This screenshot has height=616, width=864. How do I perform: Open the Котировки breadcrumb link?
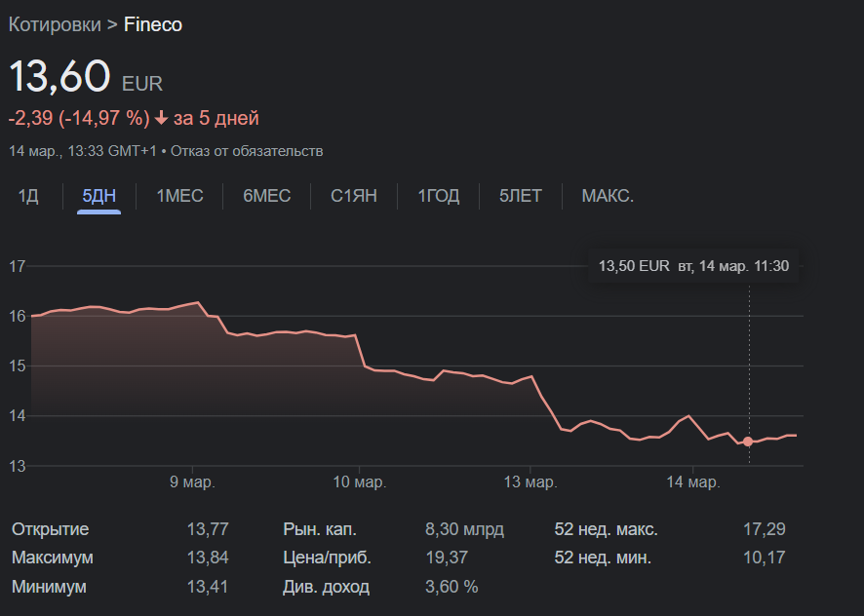click(x=55, y=24)
